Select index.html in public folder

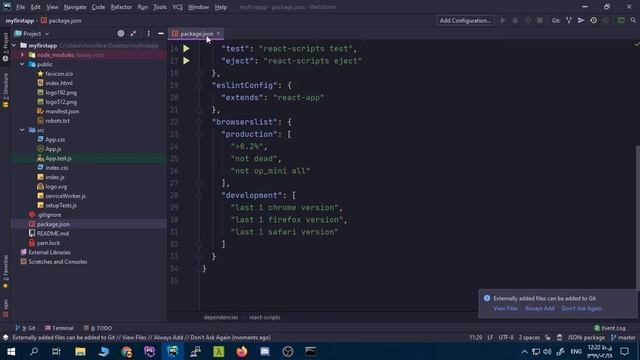(x=58, y=83)
